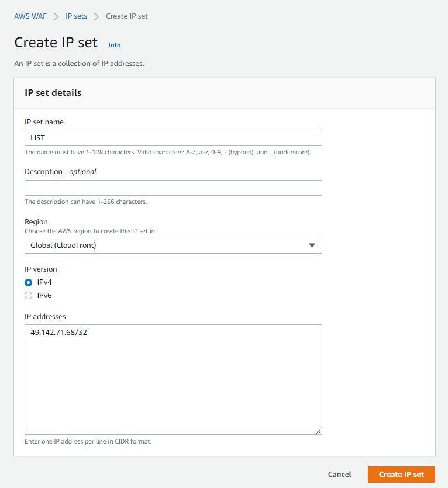Viewport: 448px width, 488px height.
Task: Focus the IP set name field
Action: click(x=173, y=137)
